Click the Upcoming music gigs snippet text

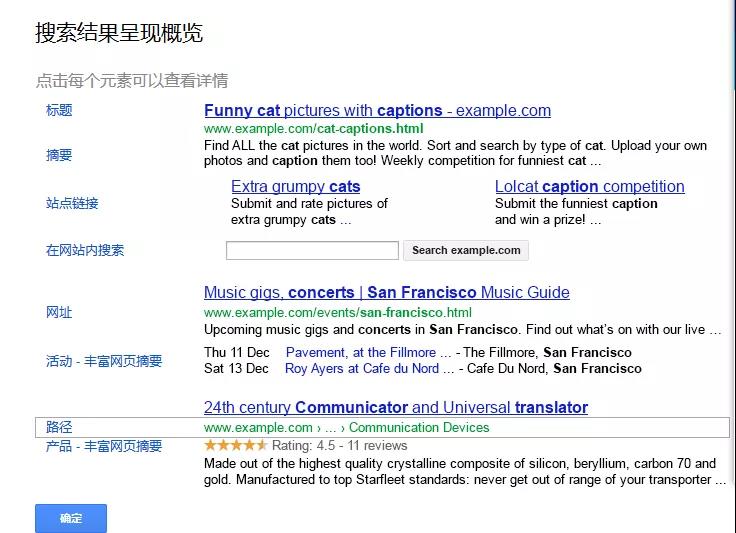tap(462, 329)
